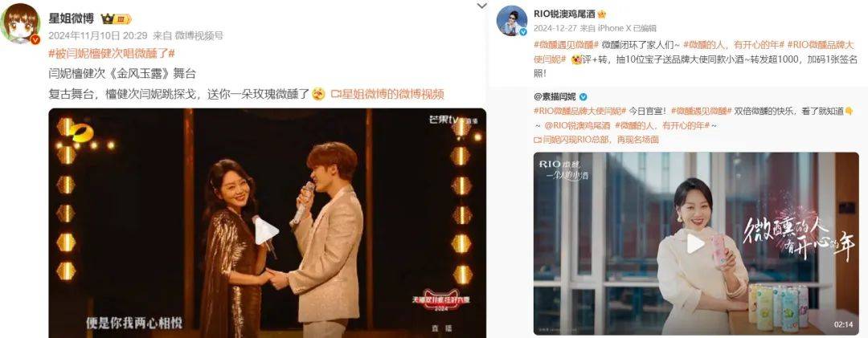Click the crown level III badge
Screen dimensions: 868x338
coord(117,18)
